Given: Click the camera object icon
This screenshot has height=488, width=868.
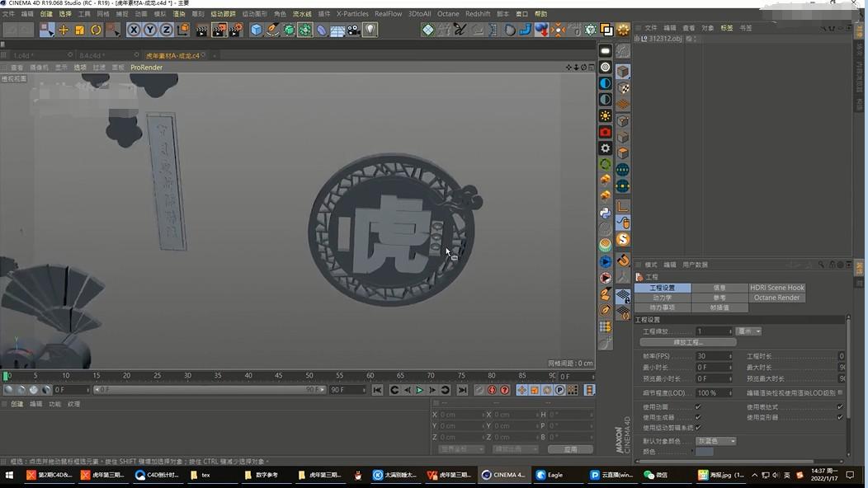Looking at the screenshot, I should click(354, 30).
